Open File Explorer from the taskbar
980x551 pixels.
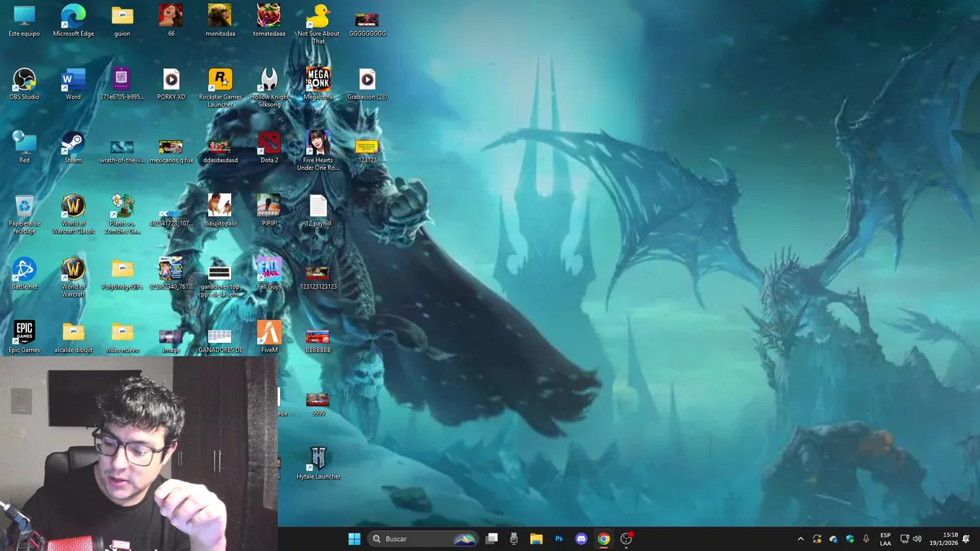tap(536, 539)
